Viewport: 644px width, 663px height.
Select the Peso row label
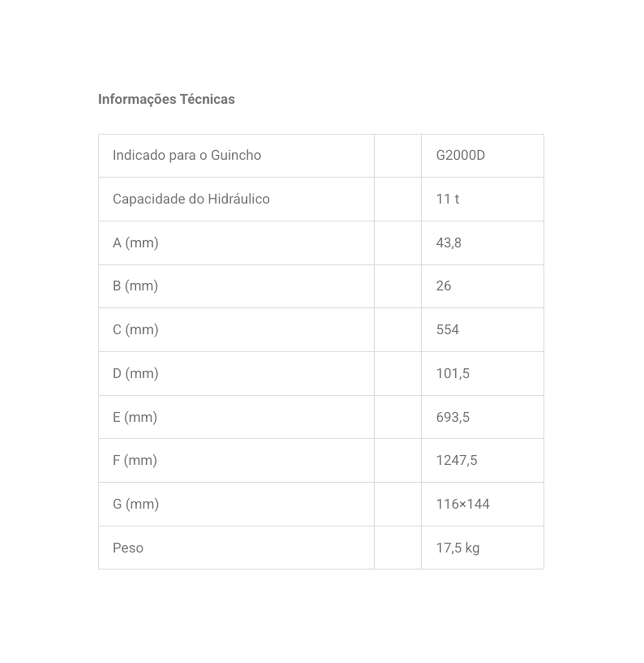(x=128, y=548)
